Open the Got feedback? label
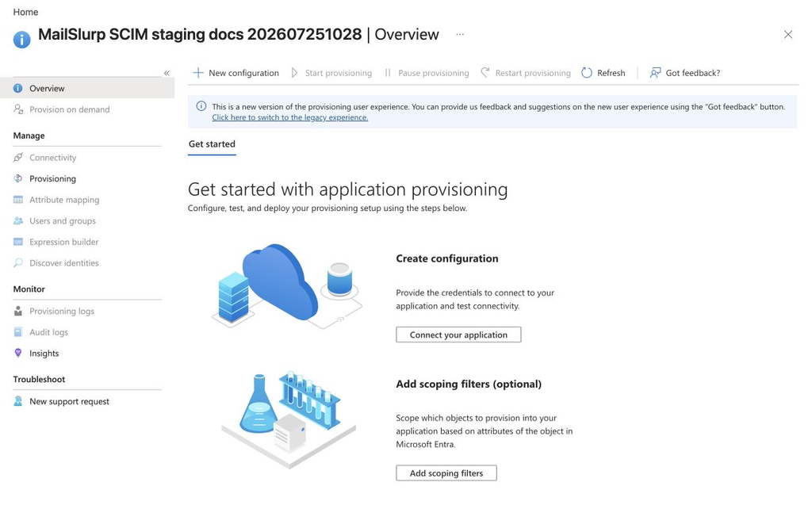The image size is (812, 505). (x=693, y=73)
